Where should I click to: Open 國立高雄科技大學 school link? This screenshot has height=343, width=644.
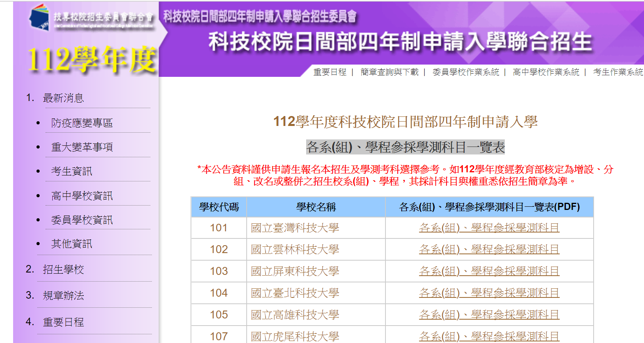pyautogui.click(x=295, y=315)
